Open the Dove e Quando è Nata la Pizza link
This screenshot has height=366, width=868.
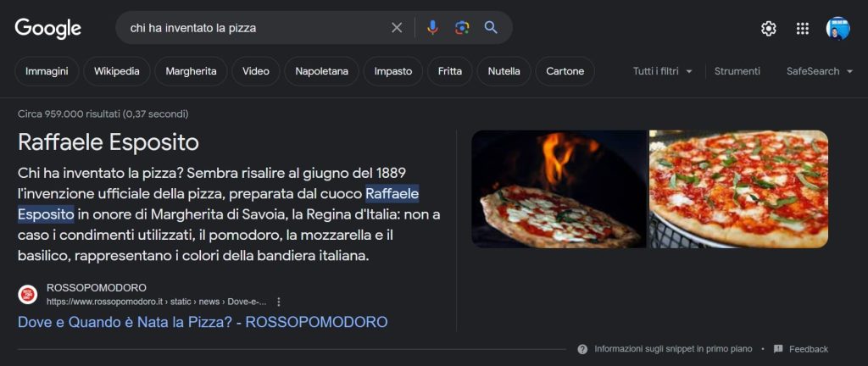tap(203, 322)
